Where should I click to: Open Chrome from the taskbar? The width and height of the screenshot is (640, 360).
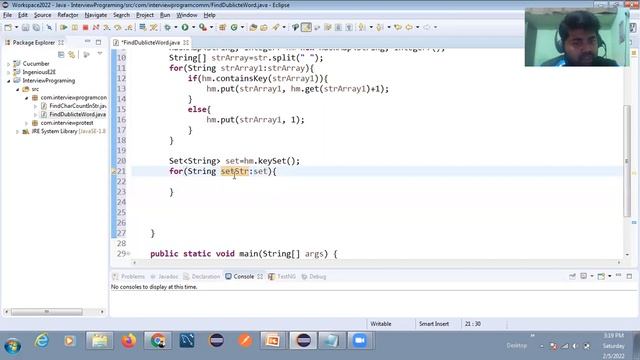tap(158, 340)
